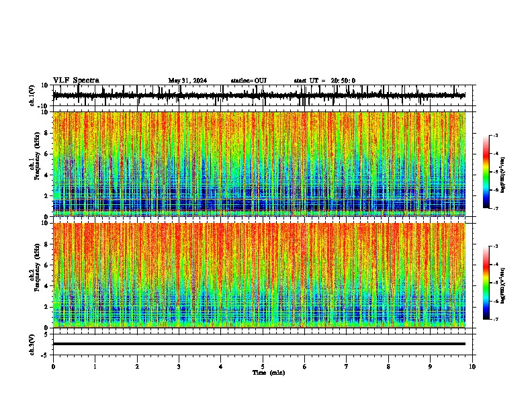
Task: Click the "ch.3(V)" axis label
Action: tap(32, 345)
